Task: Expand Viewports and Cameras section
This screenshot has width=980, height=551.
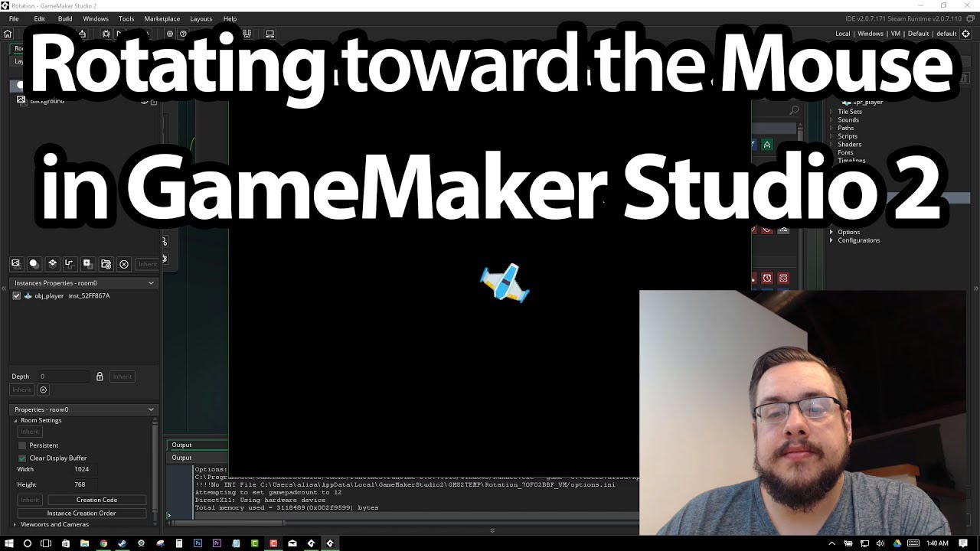Action: click(16, 524)
